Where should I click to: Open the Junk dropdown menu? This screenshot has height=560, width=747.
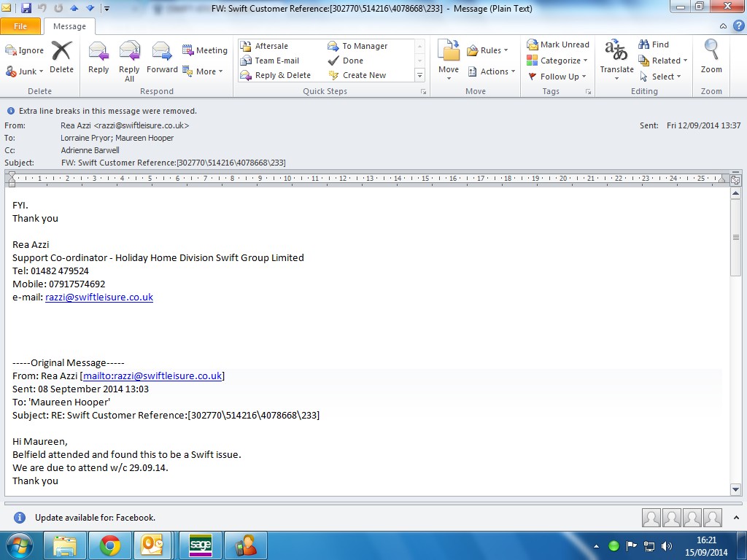point(24,71)
